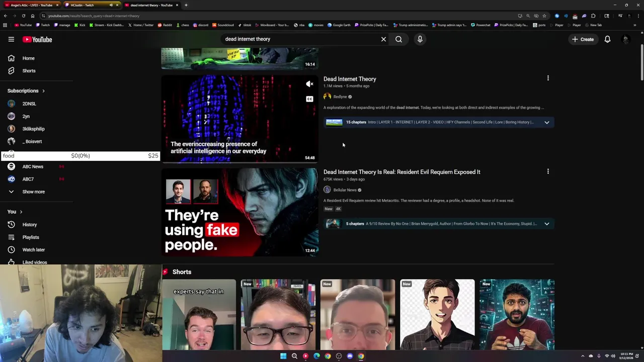Open the YouTube hamburger guide menu

point(11,39)
